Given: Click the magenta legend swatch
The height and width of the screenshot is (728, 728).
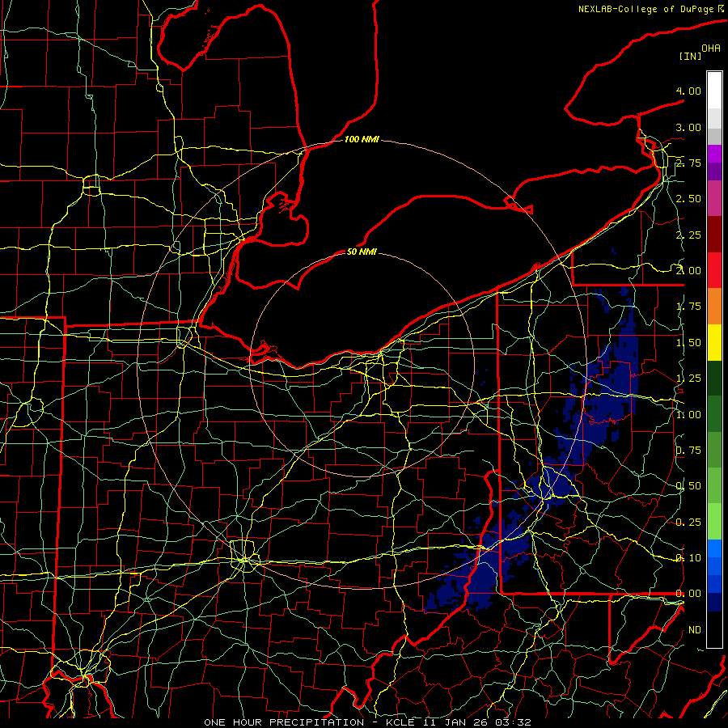Looking at the screenshot, I should click(714, 154).
